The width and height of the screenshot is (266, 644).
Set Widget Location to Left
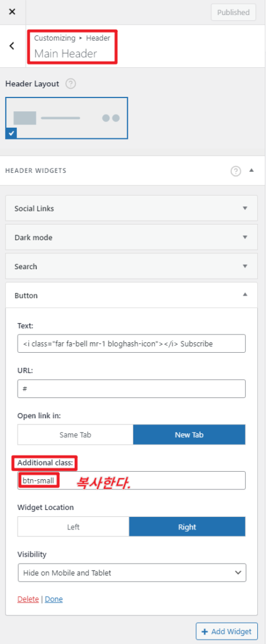tap(74, 526)
